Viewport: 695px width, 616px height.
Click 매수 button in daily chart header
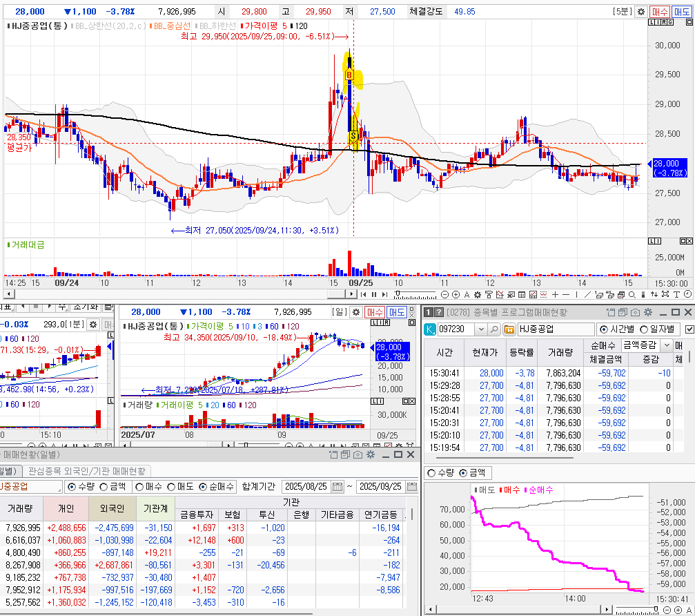click(x=375, y=312)
